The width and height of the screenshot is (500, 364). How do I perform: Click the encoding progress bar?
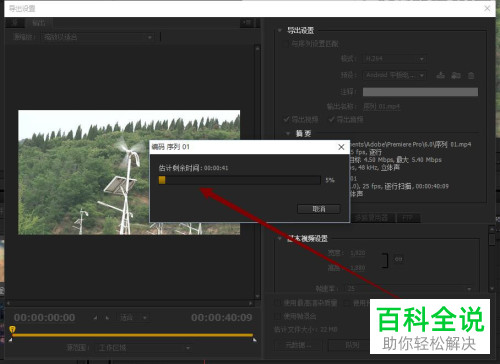pyautogui.click(x=240, y=180)
